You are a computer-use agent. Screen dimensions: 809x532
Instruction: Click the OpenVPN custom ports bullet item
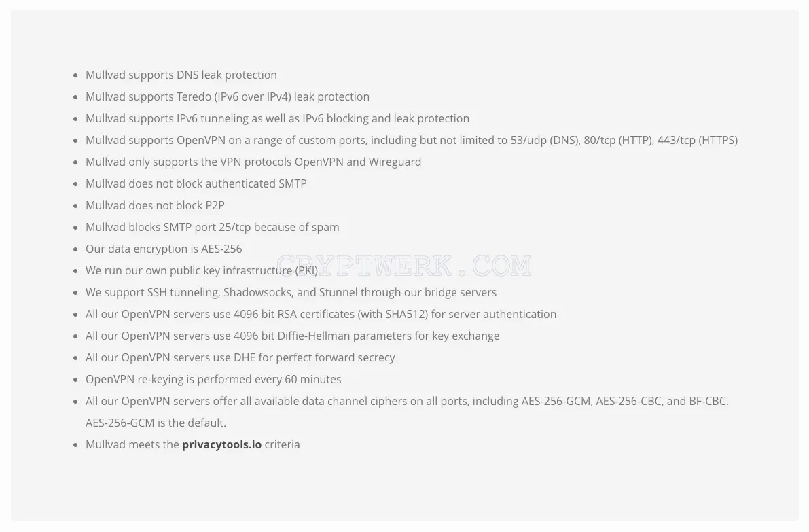click(x=412, y=140)
